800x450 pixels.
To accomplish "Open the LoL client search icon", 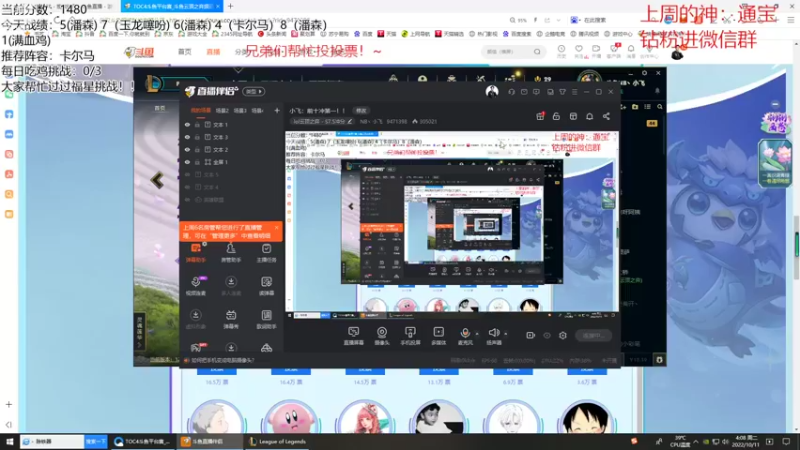I will (660, 107).
